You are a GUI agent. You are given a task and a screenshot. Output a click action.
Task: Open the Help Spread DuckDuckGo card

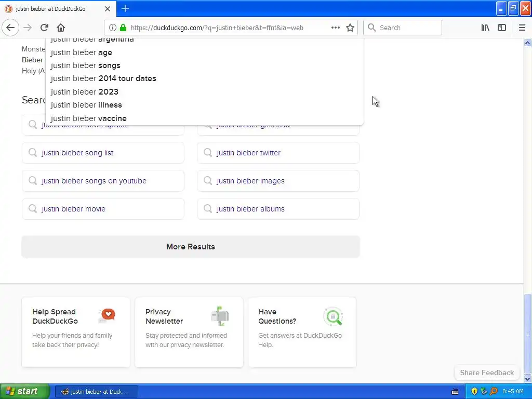pyautogui.click(x=76, y=332)
